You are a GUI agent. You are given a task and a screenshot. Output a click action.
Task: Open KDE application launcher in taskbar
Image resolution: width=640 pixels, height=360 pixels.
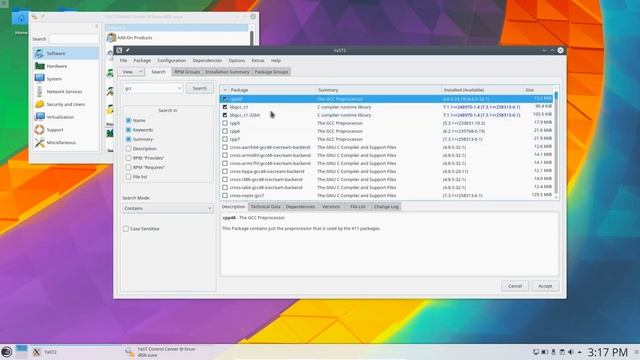coord(7,352)
